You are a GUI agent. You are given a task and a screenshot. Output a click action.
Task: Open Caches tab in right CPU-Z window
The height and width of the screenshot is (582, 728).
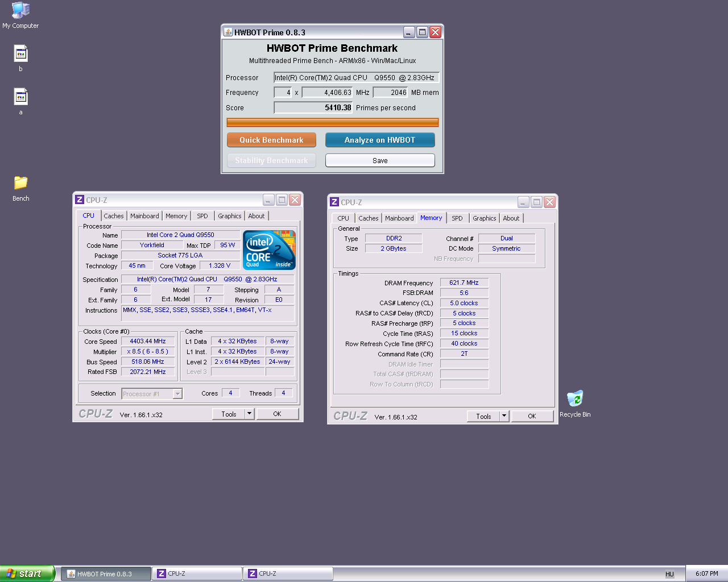[x=369, y=218]
